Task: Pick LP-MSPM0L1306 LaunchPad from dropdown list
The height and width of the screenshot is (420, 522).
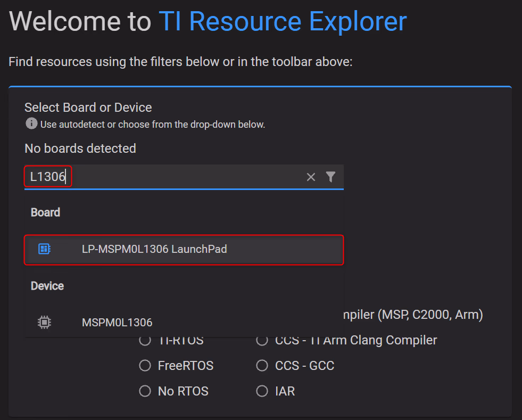Action: 154,249
